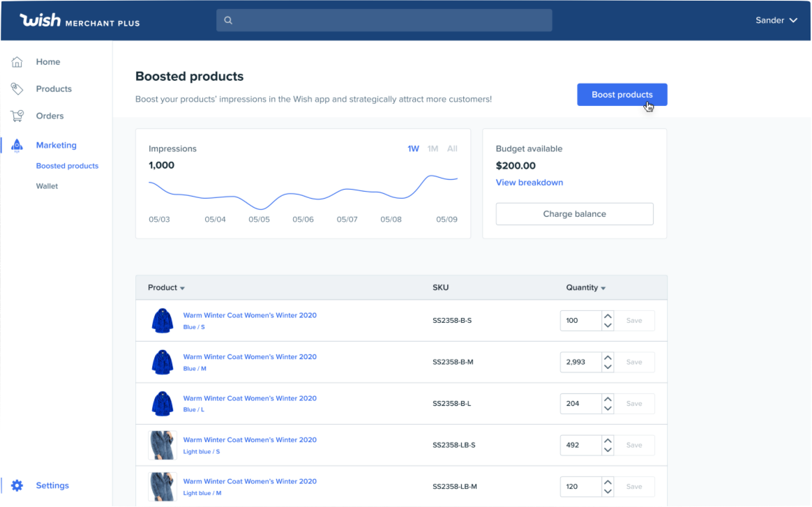Screen dimensions: 812x507
Task: Click the search magnifier icon
Action: pyautogui.click(x=228, y=20)
